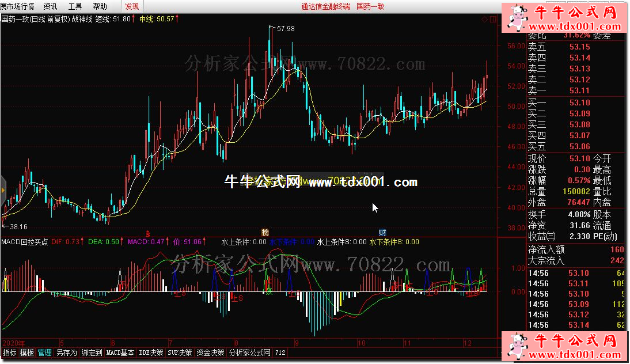This screenshot has width=630, height=364.
Task: Click the DIF: 0.73 value
Action: (x=67, y=242)
